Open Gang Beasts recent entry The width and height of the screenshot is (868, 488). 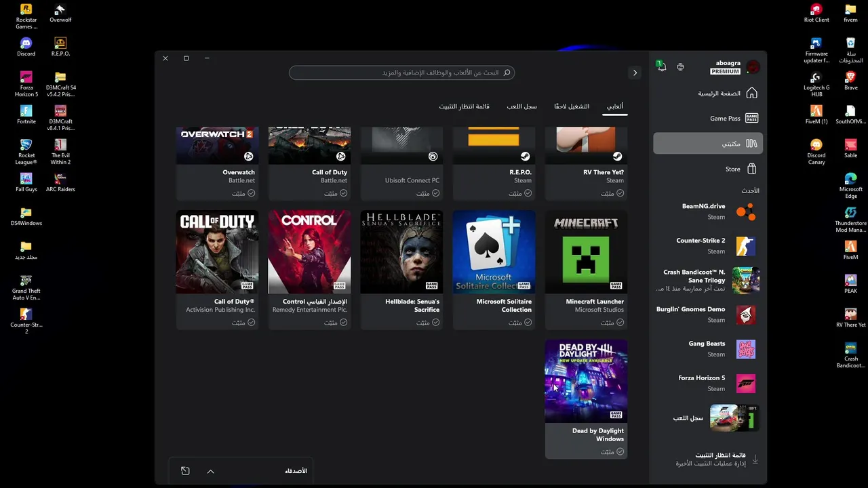tap(707, 349)
